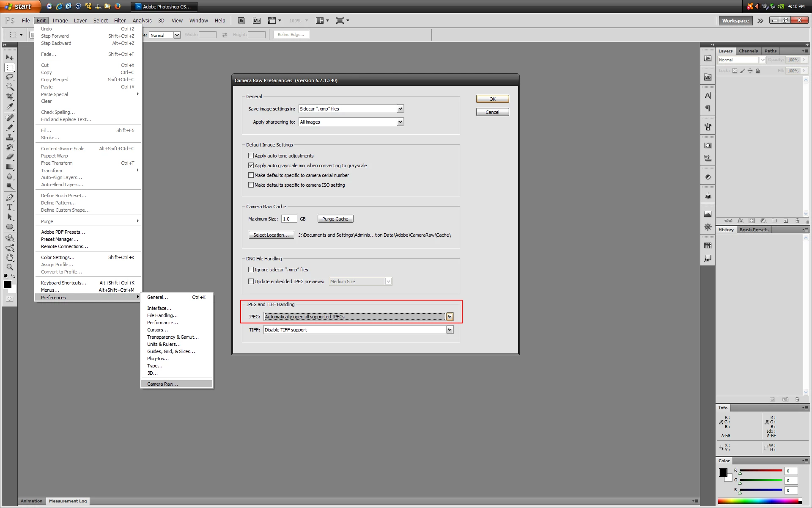Screen dimensions: 812x508
Task: Select the Zoom tool
Action: click(10, 267)
